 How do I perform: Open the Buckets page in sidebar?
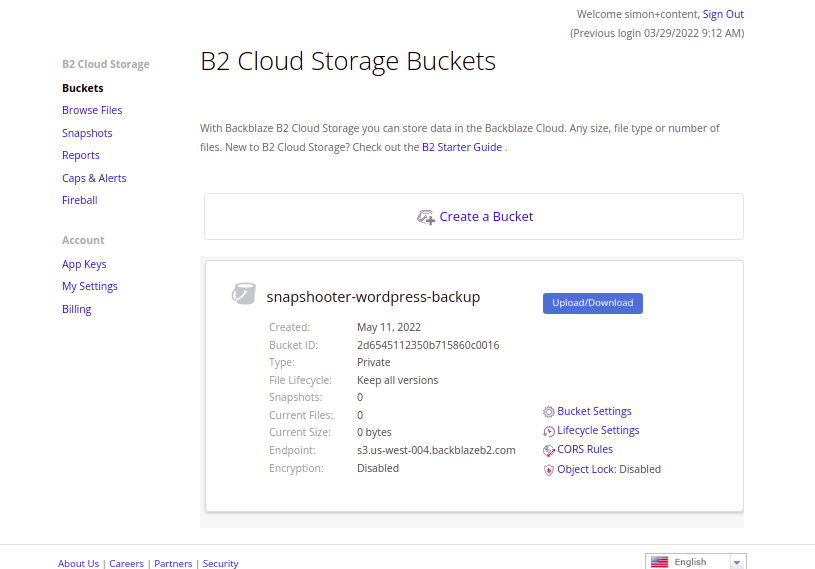83,88
